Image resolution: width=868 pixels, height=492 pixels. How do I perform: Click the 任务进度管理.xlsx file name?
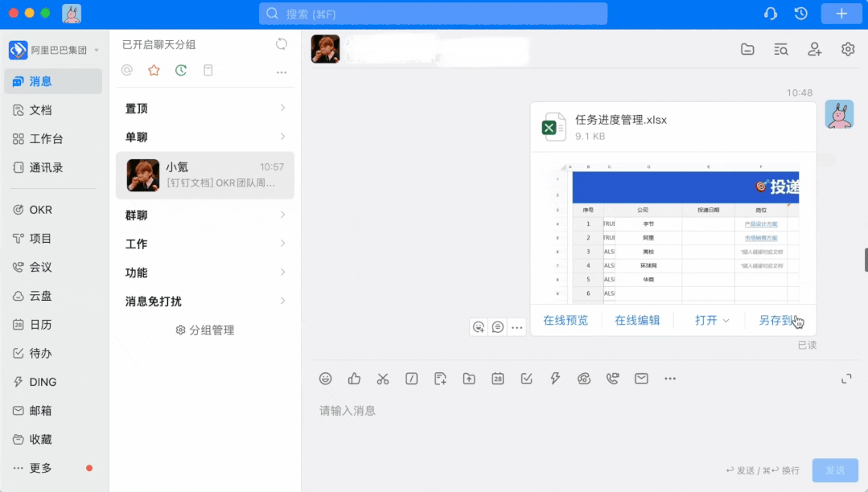[x=620, y=120]
